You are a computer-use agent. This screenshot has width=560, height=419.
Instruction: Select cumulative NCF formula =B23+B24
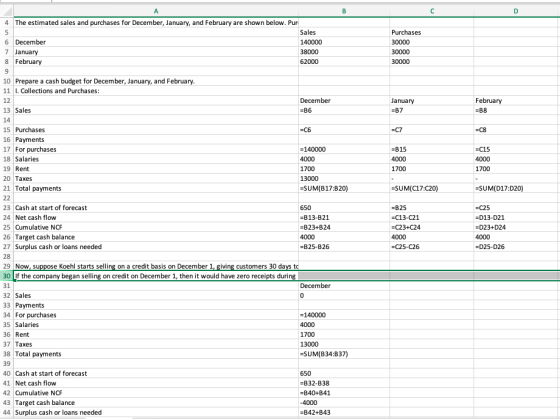pos(344,227)
